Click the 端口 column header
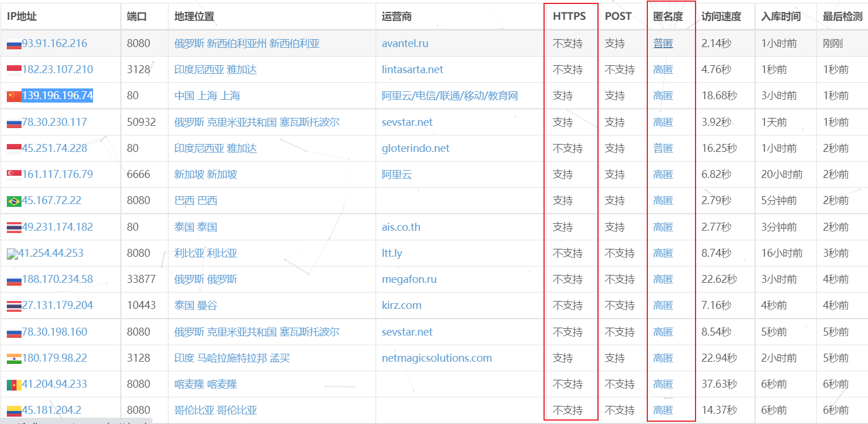868x424 pixels. point(137,16)
